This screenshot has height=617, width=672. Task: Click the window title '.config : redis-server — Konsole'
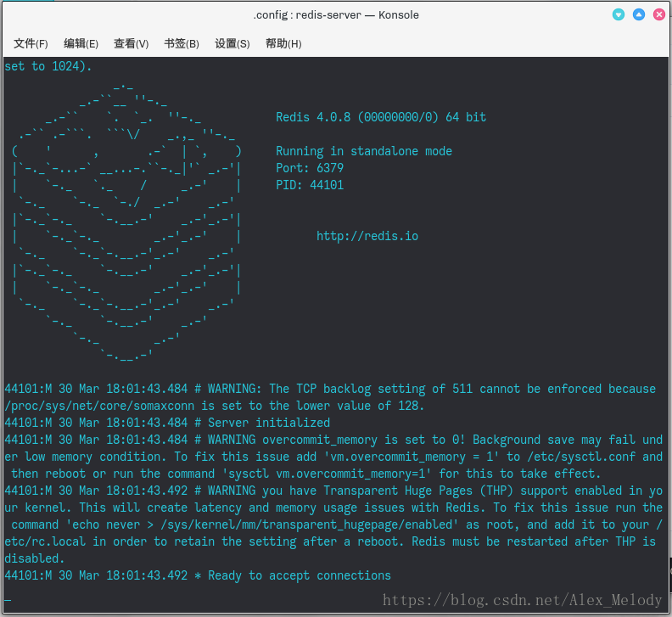(336, 15)
